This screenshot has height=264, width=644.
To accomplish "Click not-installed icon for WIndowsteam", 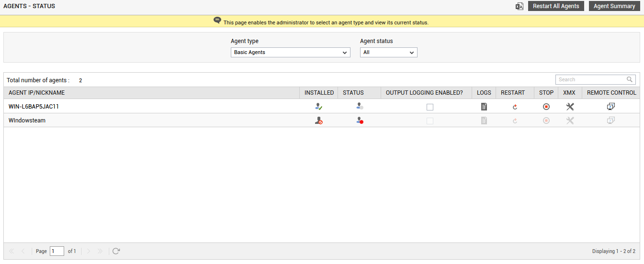I will (x=319, y=121).
